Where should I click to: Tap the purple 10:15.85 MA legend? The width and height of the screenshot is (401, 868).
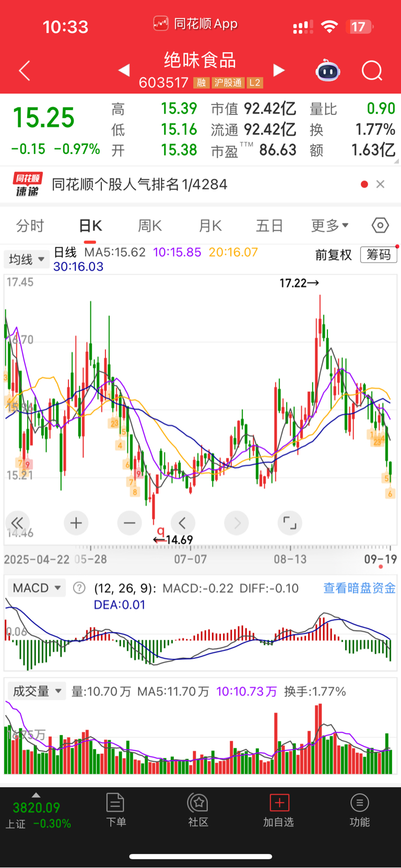177,252
